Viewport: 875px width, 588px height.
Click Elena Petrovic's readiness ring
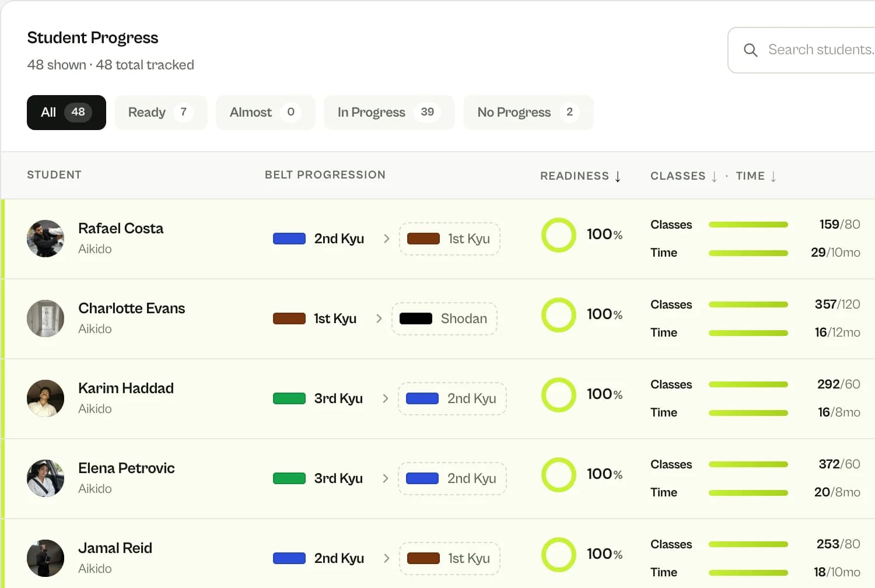click(x=559, y=475)
